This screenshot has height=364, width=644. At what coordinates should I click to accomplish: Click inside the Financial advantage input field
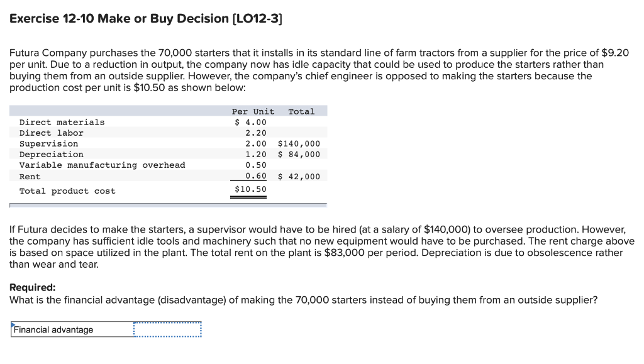pyautogui.click(x=167, y=329)
